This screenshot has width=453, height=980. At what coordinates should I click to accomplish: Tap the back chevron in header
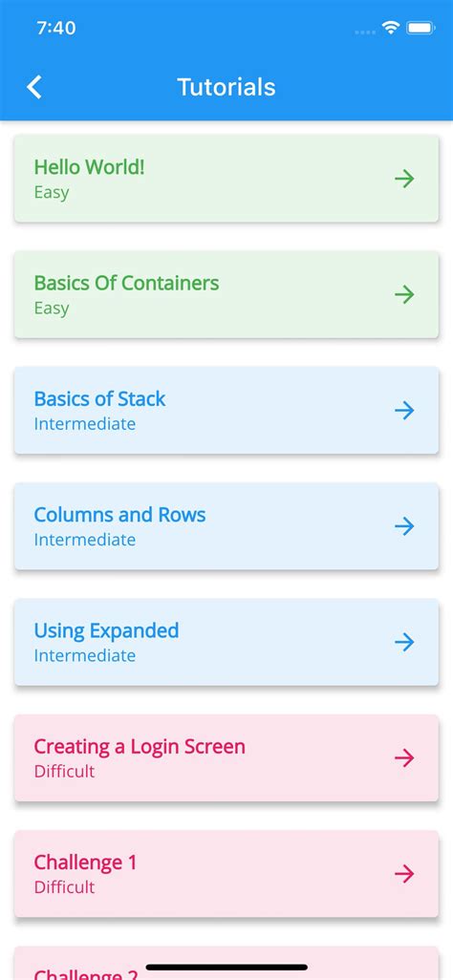point(34,87)
